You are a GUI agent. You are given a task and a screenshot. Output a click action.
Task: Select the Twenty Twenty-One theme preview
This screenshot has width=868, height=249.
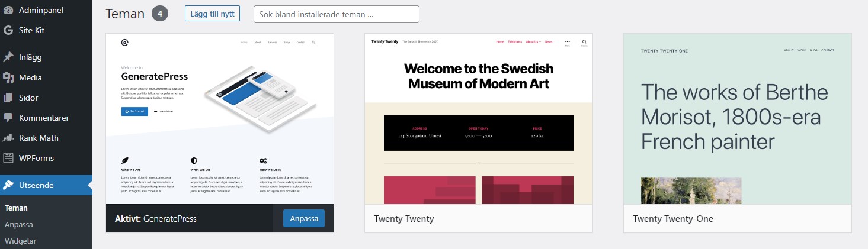738,119
